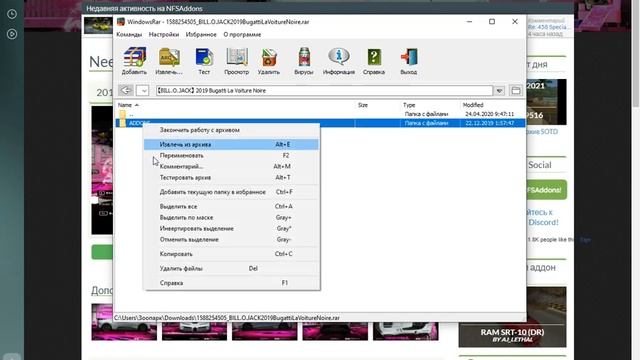Click the 24.04.2020 9:47:11 date cell
Screen dimensions: 640x360
click(x=489, y=114)
